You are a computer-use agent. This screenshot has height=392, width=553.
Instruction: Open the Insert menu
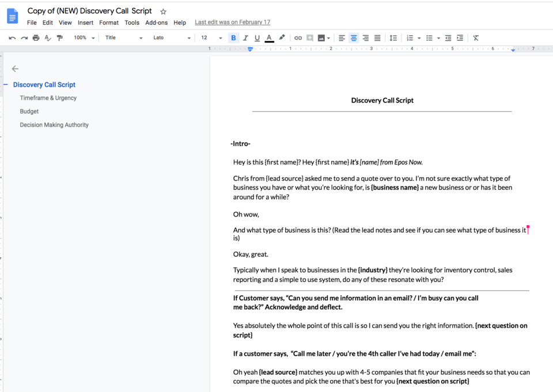click(x=85, y=22)
